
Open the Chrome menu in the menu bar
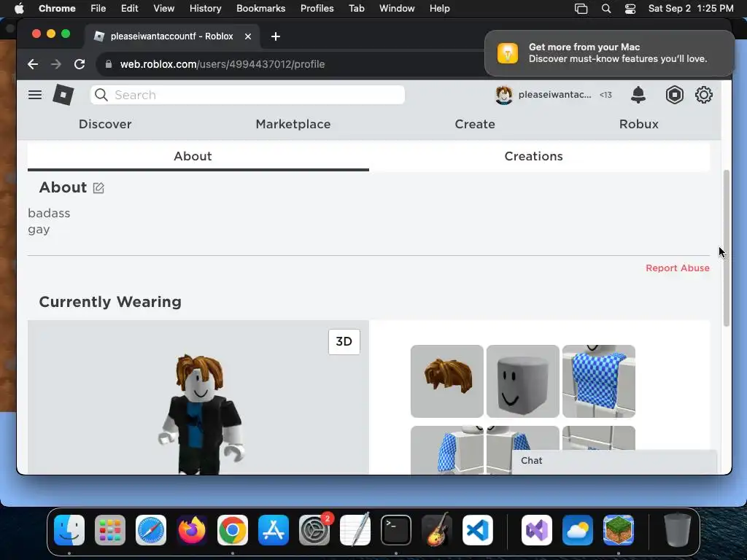(57, 9)
